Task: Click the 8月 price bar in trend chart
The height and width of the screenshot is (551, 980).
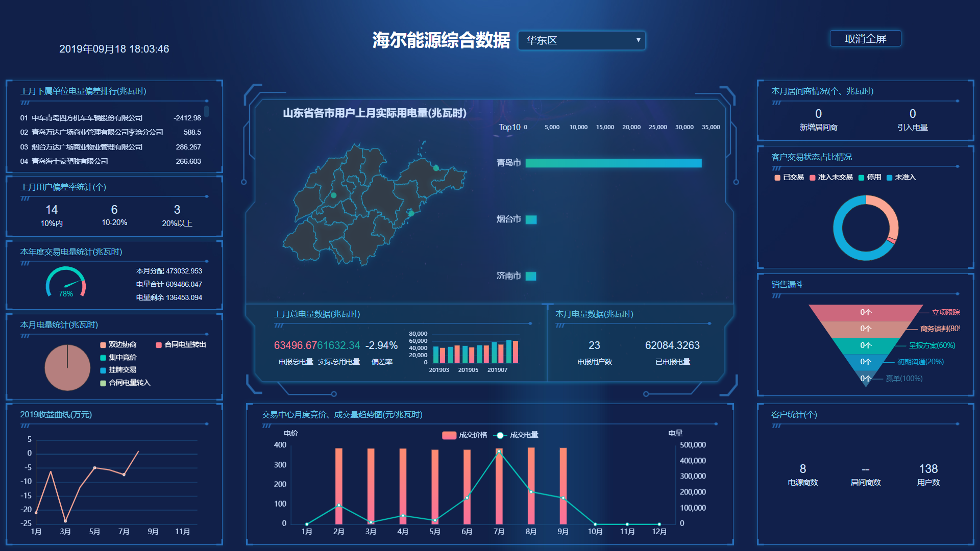Action: click(531, 486)
